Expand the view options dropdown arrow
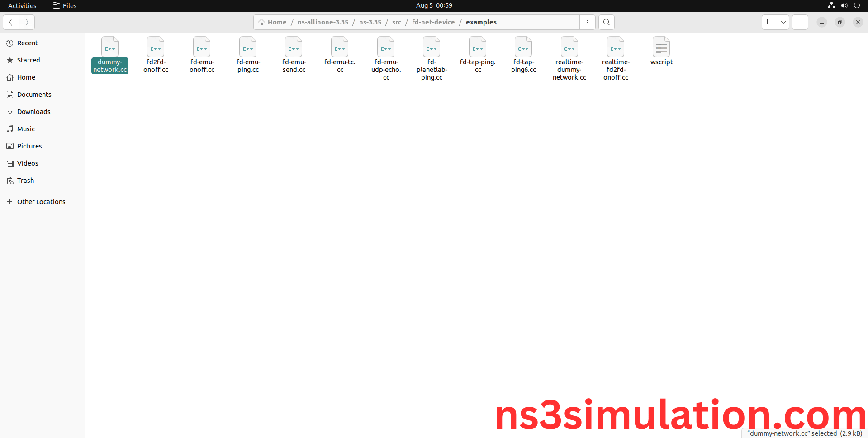868x438 pixels. [x=783, y=22]
